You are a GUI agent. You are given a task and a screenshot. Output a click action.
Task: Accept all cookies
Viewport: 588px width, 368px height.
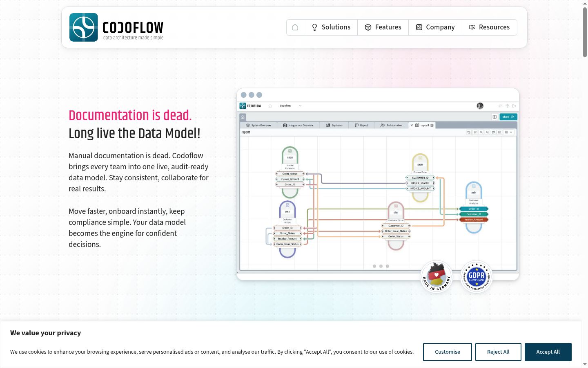[x=548, y=352]
